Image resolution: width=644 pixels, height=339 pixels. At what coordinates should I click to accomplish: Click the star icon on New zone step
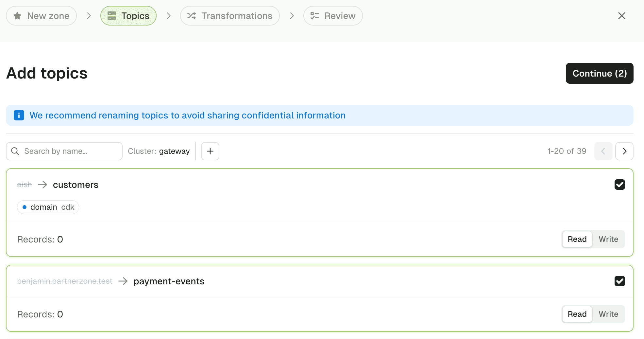point(17,15)
